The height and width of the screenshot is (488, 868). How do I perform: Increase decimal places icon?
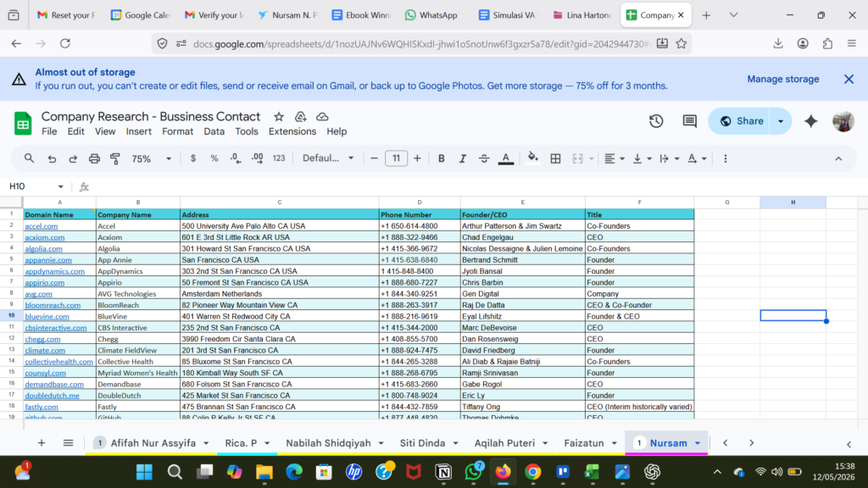click(x=257, y=158)
